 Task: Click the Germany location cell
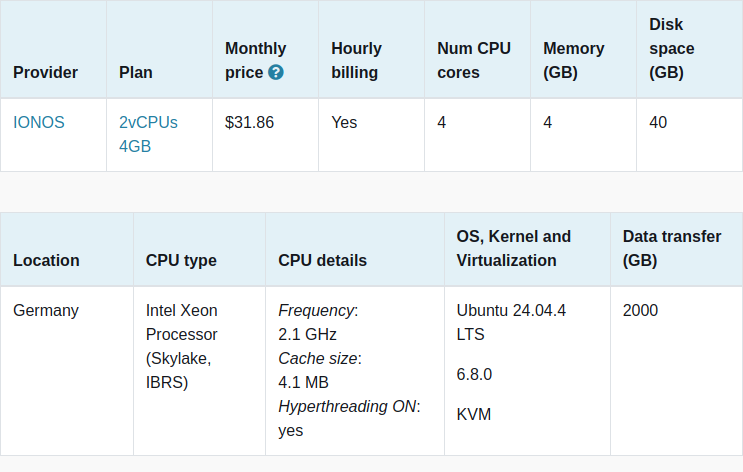(45, 311)
